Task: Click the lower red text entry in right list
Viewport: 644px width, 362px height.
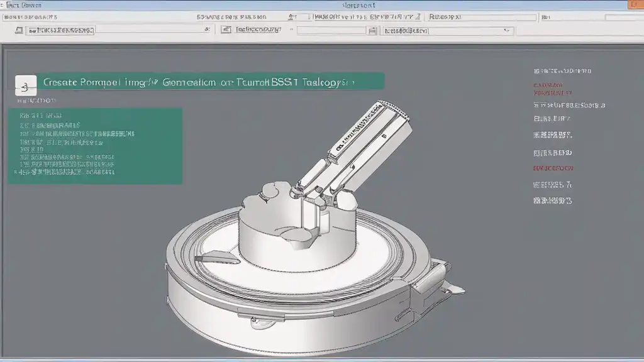Action: click(x=553, y=168)
